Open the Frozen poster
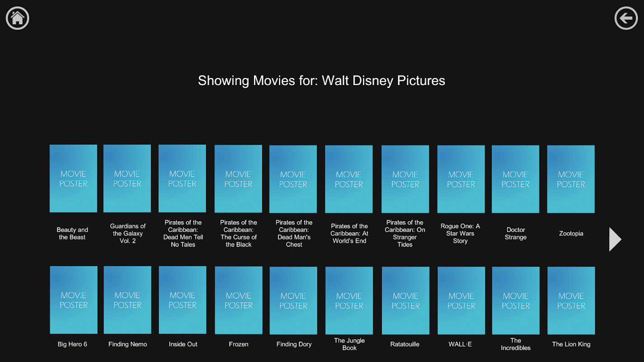The width and height of the screenshot is (644, 362). 239,300
